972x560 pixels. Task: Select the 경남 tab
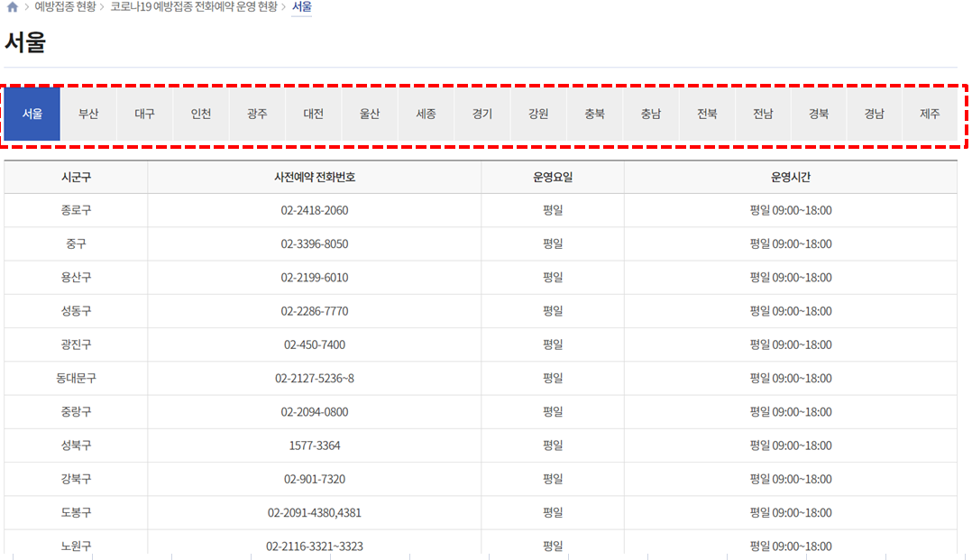874,115
